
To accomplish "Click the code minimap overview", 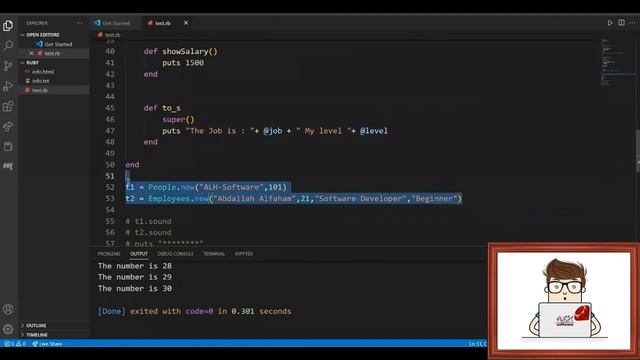I will pyautogui.click(x=617, y=63).
